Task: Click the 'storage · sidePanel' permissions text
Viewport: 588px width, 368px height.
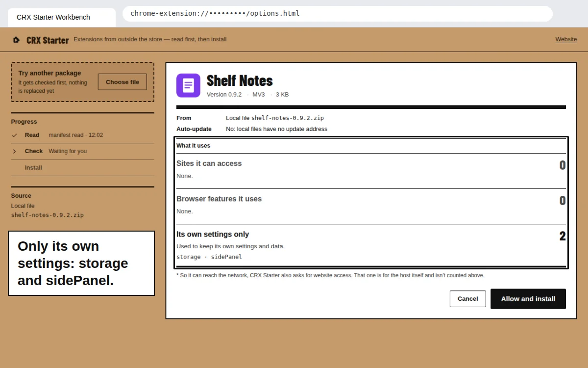Action: [209, 257]
